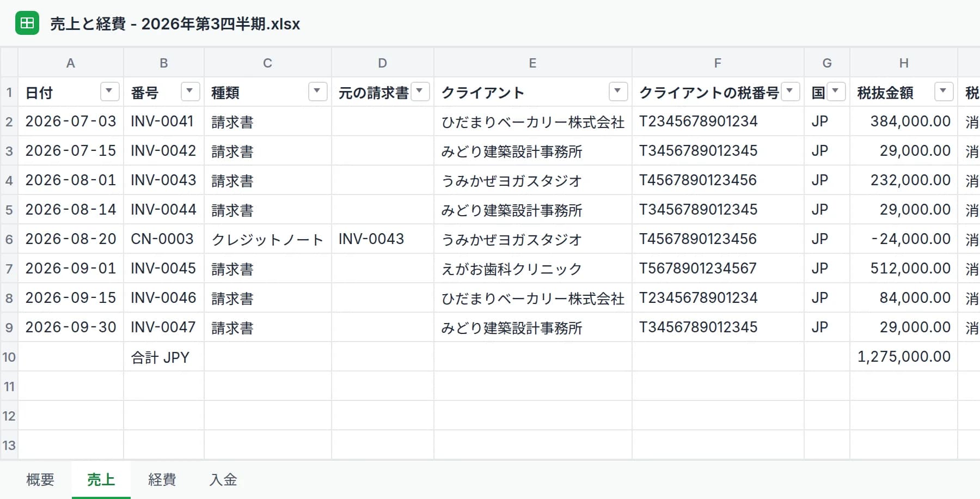Viewport: 980px width, 499px height.
Task: Click the 2026-09-30 date cell
Action: (x=71, y=327)
